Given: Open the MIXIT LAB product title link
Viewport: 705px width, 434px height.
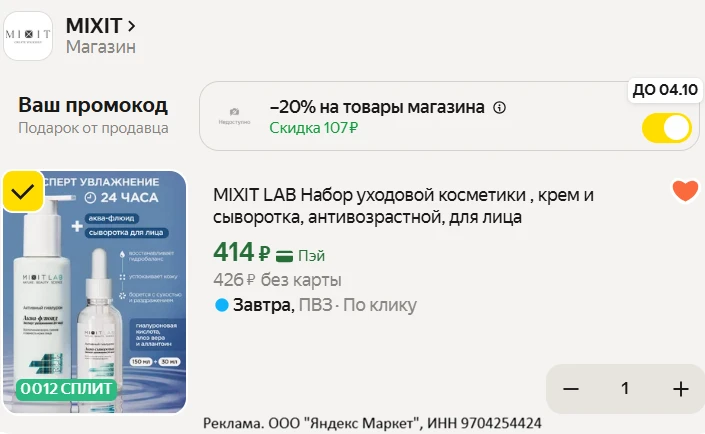Looking at the screenshot, I should pos(403,206).
